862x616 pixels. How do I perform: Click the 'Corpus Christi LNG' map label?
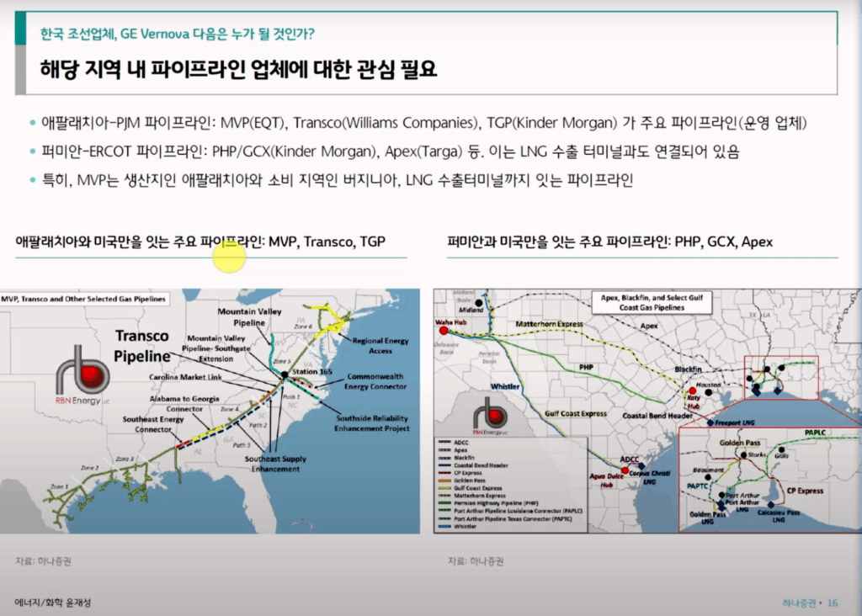[649, 477]
